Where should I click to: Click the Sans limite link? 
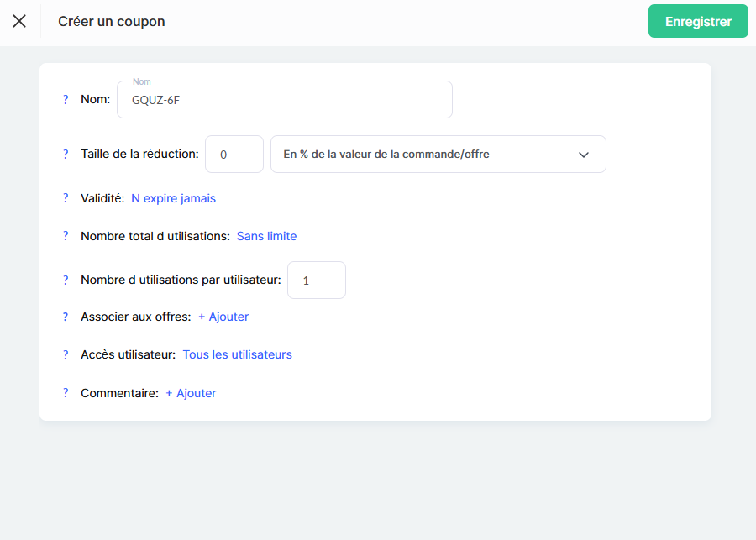[266, 236]
